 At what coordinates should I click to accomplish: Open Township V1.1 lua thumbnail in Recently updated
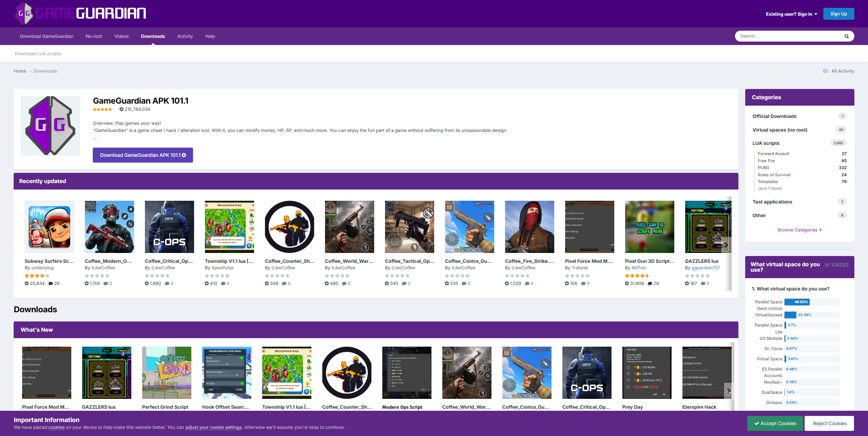[230, 227]
